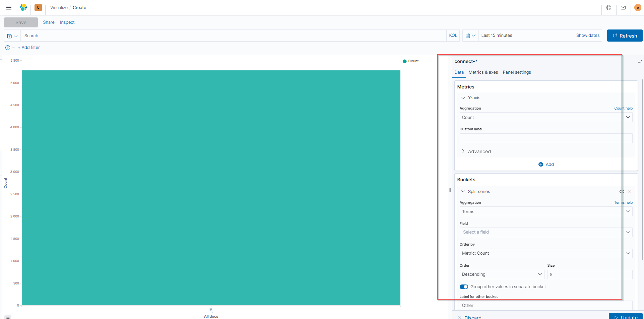Focus the Search query input
Viewport: 644px width, 319px height.
(233, 36)
